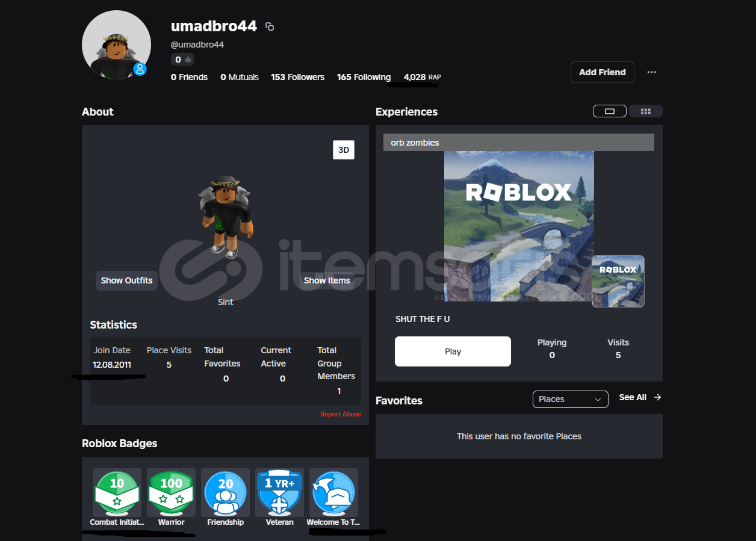756x541 pixels.
Task: Click the arrow icon beside See All
Action: point(658,397)
